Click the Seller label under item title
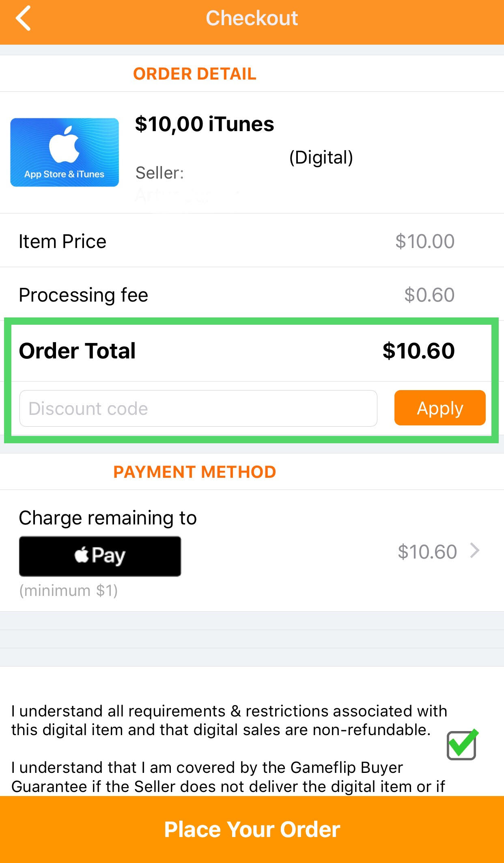The width and height of the screenshot is (504, 863). (159, 173)
